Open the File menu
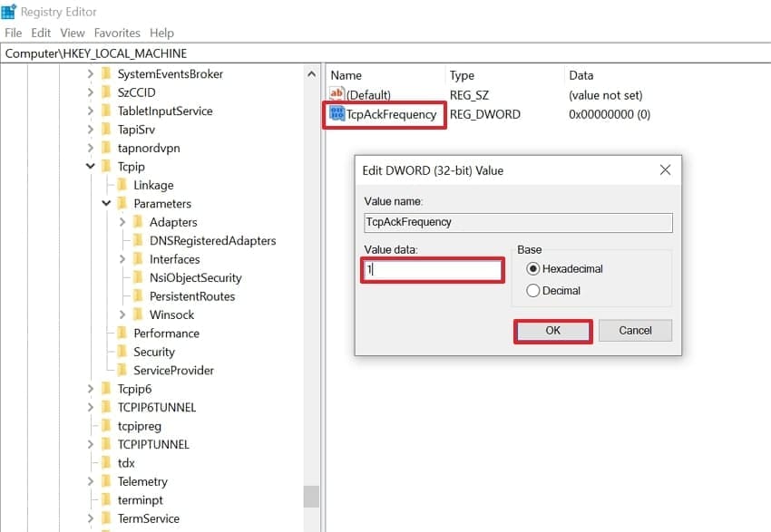The width and height of the screenshot is (771, 532). click(x=14, y=33)
